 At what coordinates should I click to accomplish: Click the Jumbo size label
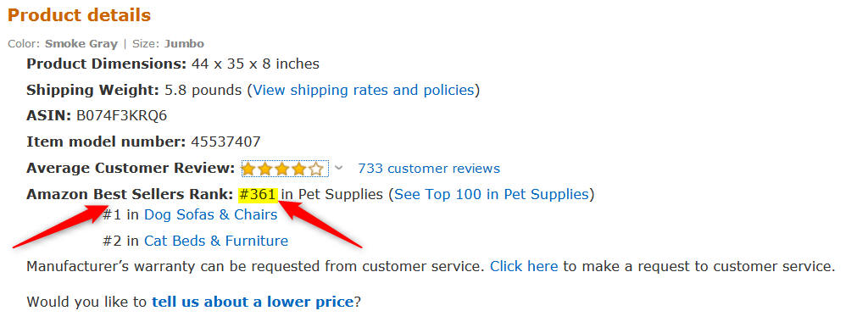(184, 44)
